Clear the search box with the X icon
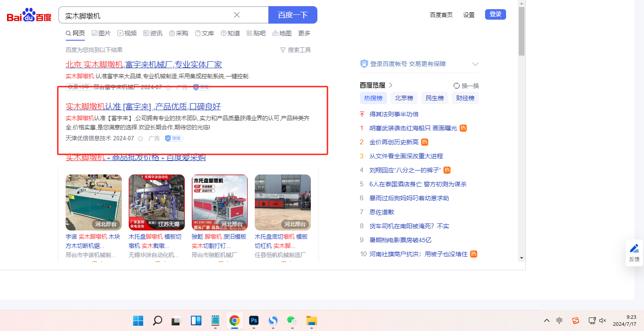This screenshot has height=331, width=644. click(237, 15)
